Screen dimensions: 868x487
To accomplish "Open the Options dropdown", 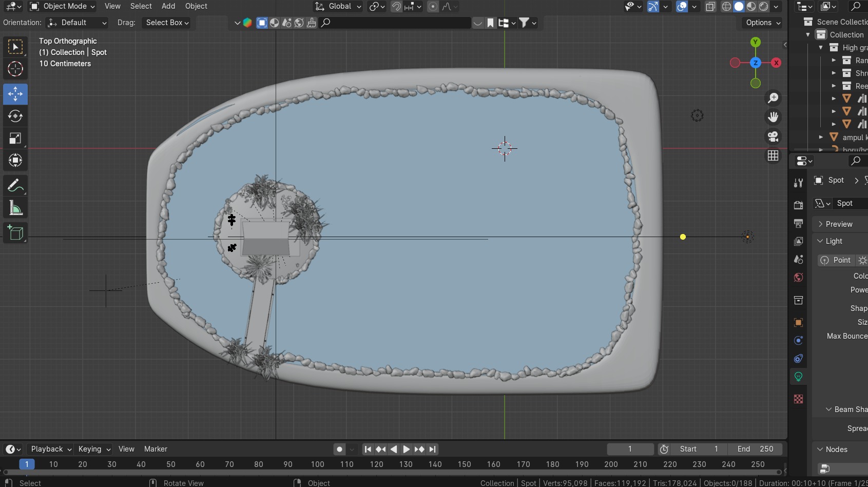I will 763,23.
